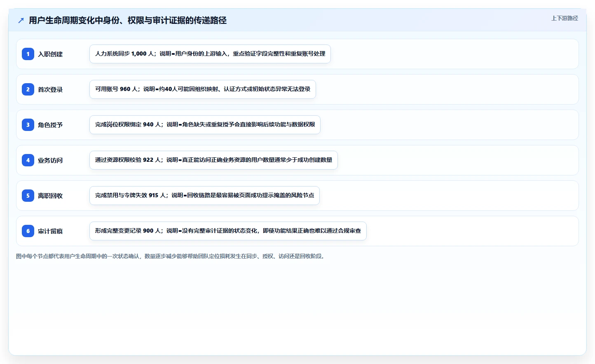The width and height of the screenshot is (595, 364).
Task: Select step number badge 1
Action: 28,54
